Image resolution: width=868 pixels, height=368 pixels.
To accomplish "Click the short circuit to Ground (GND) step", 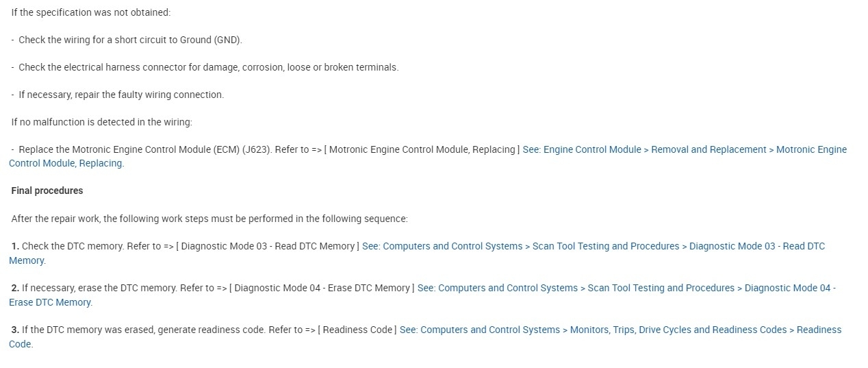I will point(130,40).
